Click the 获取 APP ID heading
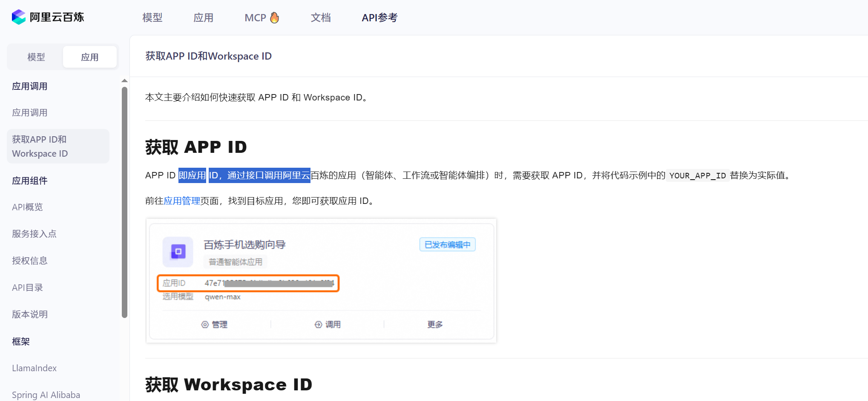The image size is (868, 401). (196, 147)
